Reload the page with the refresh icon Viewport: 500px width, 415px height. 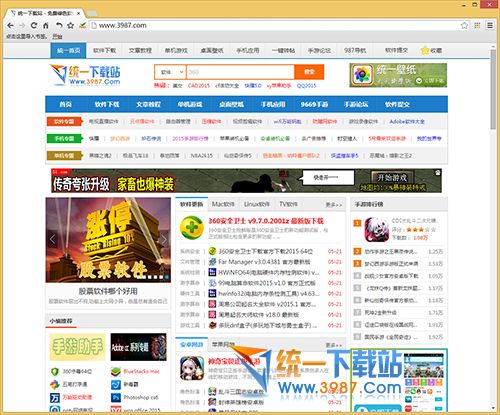[34, 25]
